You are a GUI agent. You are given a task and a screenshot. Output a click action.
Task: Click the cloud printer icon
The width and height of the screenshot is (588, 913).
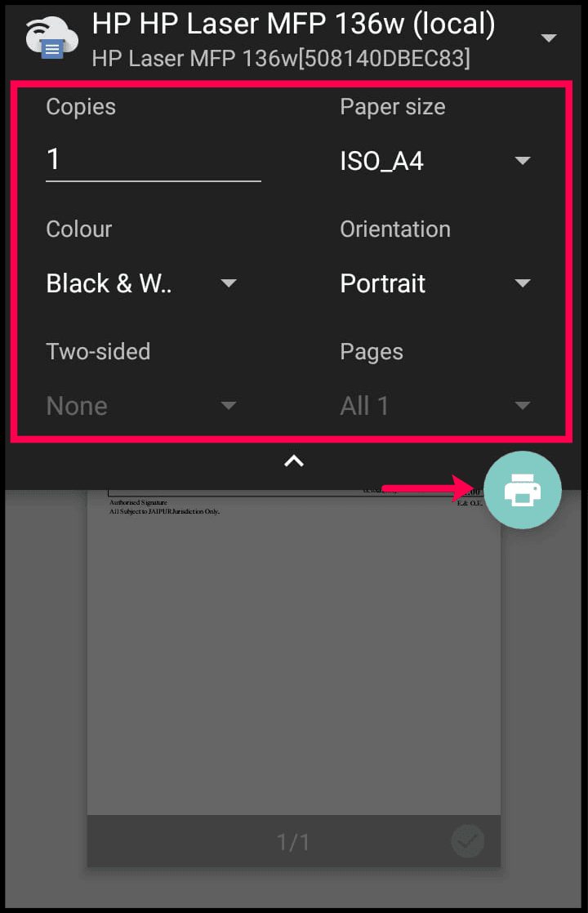click(x=51, y=38)
